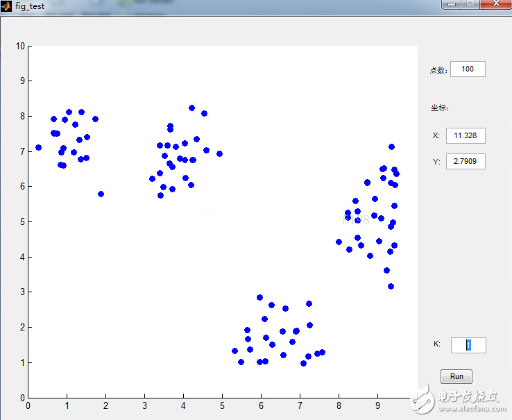Maximize the fig_test window
The image size is (512, 420).
click(471, 4)
